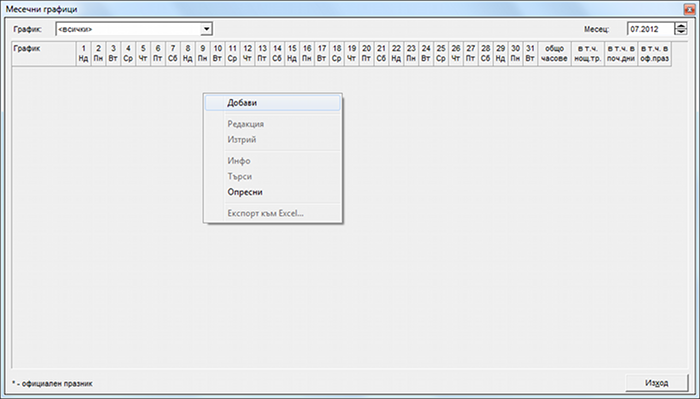Select the day 6 Пт column header

pyautogui.click(x=158, y=54)
